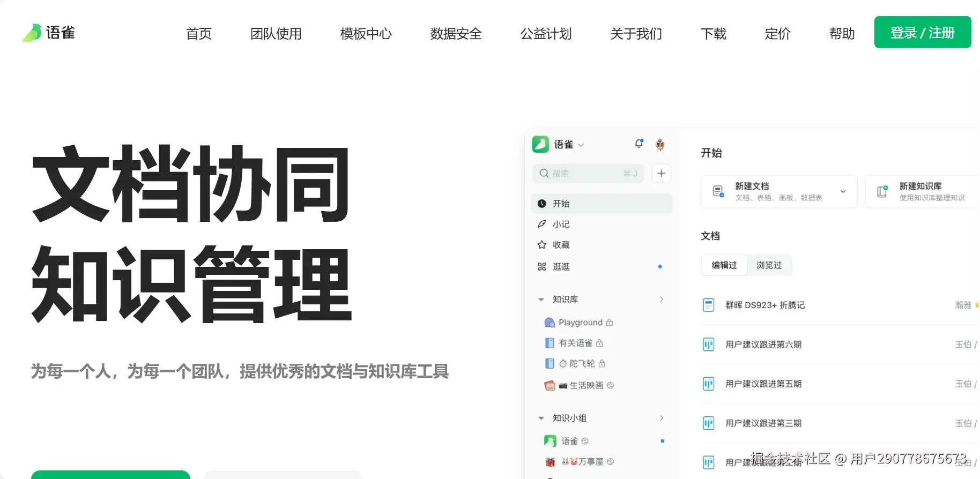Image resolution: width=980 pixels, height=479 pixels.
Task: Click the feather icon next to 小记
Action: [542, 224]
